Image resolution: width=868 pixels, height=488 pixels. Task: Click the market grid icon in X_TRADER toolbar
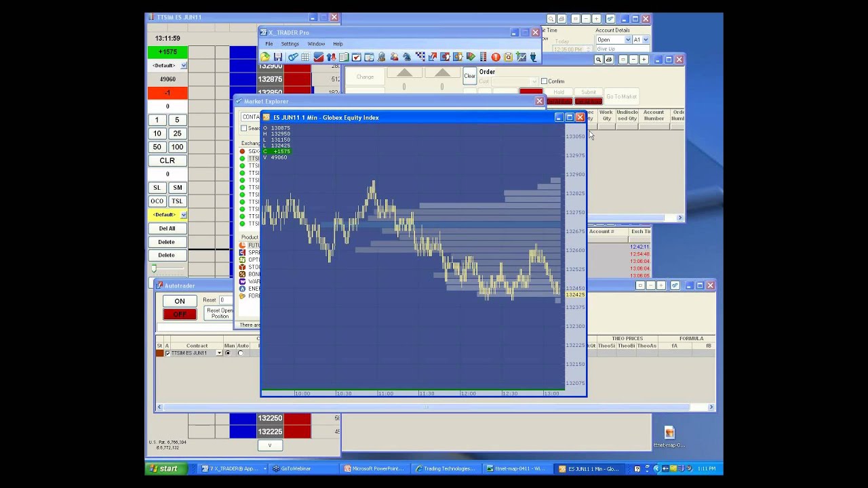tap(305, 57)
